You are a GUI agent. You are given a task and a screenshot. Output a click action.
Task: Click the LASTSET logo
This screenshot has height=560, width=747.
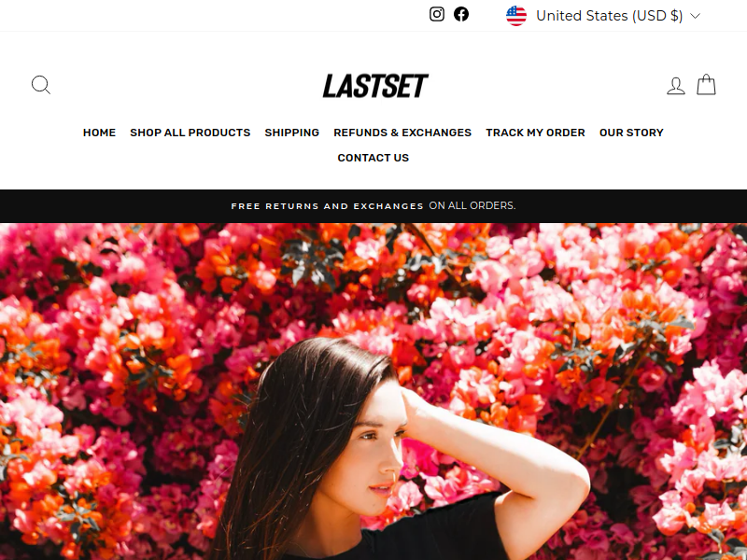[x=375, y=86]
